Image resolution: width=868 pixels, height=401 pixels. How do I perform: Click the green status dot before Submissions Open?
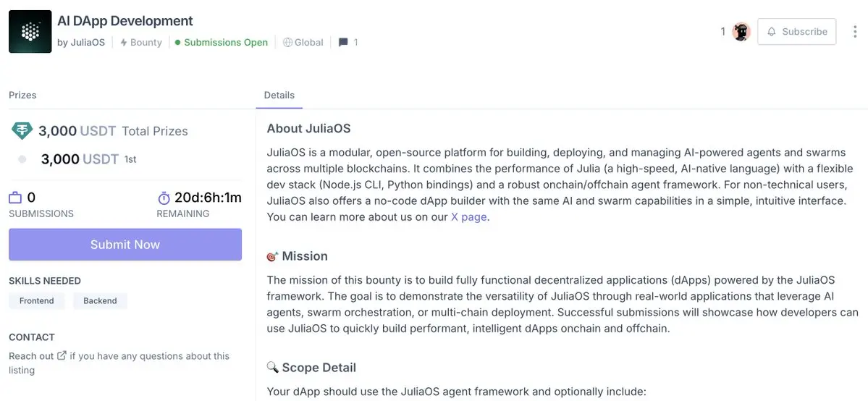[177, 42]
